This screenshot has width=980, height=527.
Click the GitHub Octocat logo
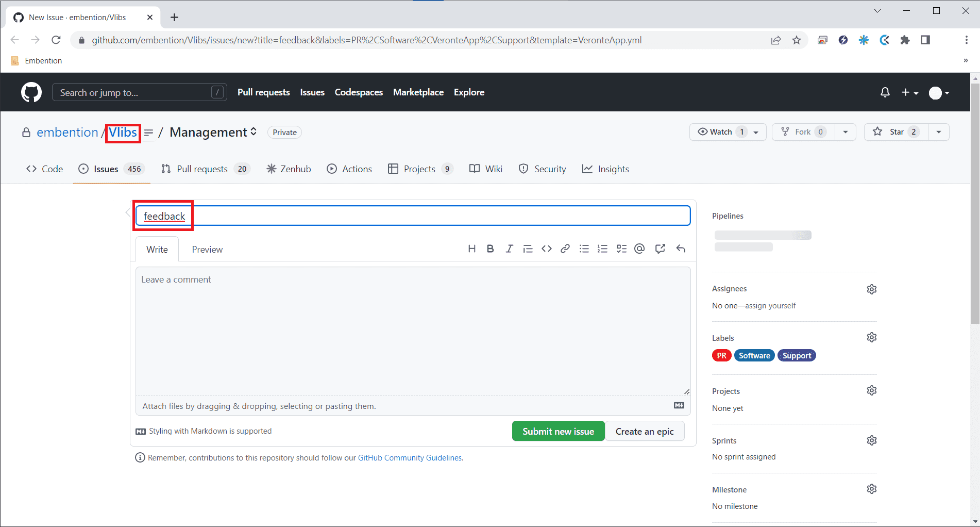tap(31, 92)
